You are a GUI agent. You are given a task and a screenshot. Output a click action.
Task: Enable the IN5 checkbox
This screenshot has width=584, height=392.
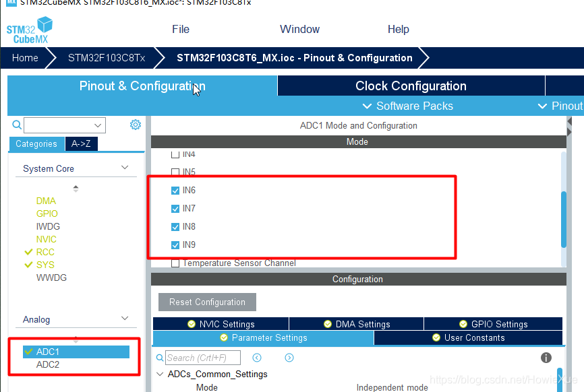(175, 172)
